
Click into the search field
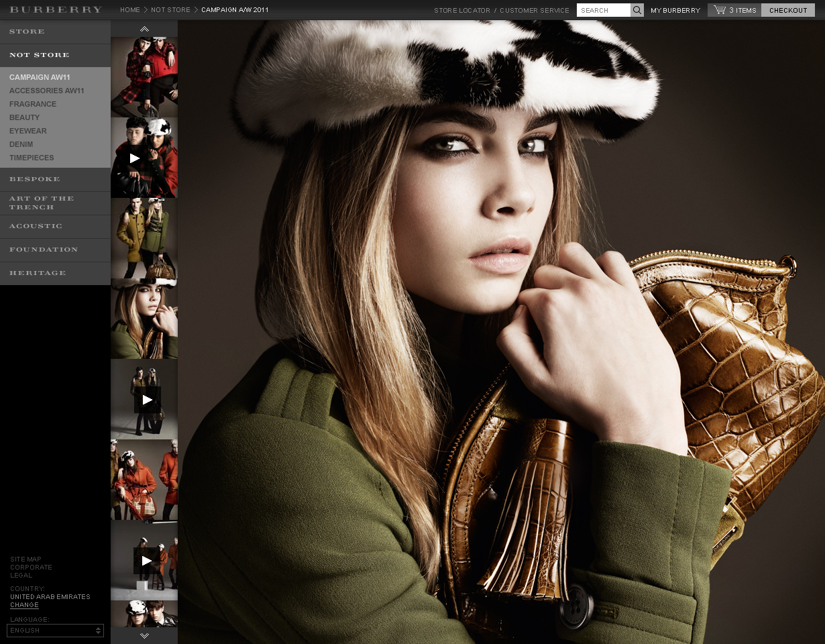tap(603, 10)
